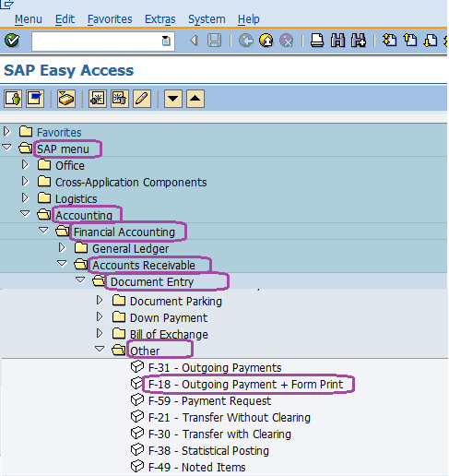Screen dimensions: 449x476
Task: Click the SAP Business Workplace icon
Action: [x=66, y=99]
